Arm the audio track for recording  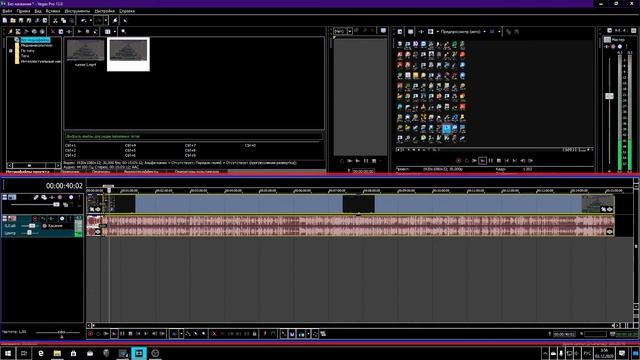click(x=35, y=219)
